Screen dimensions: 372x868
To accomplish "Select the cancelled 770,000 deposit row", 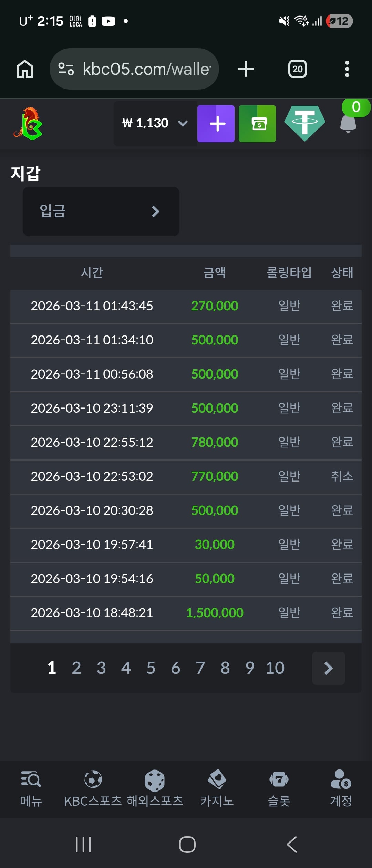I will tap(186, 476).
